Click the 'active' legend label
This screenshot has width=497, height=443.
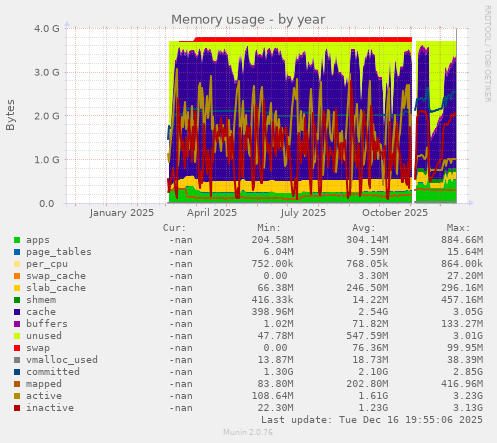(44, 396)
